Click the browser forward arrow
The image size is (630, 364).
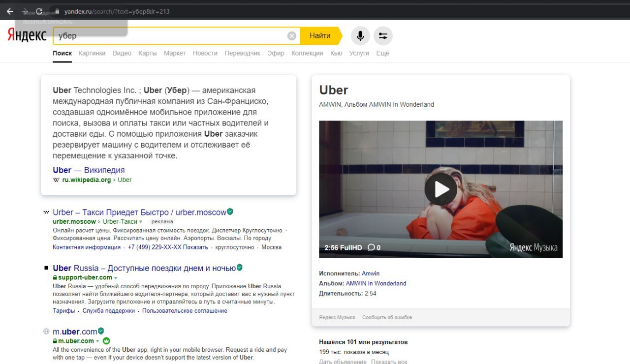click(x=25, y=11)
